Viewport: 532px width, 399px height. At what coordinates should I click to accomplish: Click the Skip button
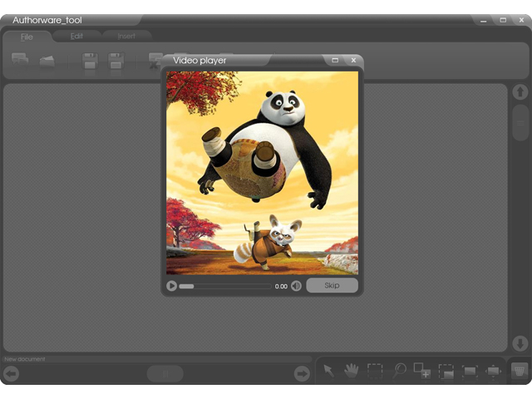click(332, 285)
